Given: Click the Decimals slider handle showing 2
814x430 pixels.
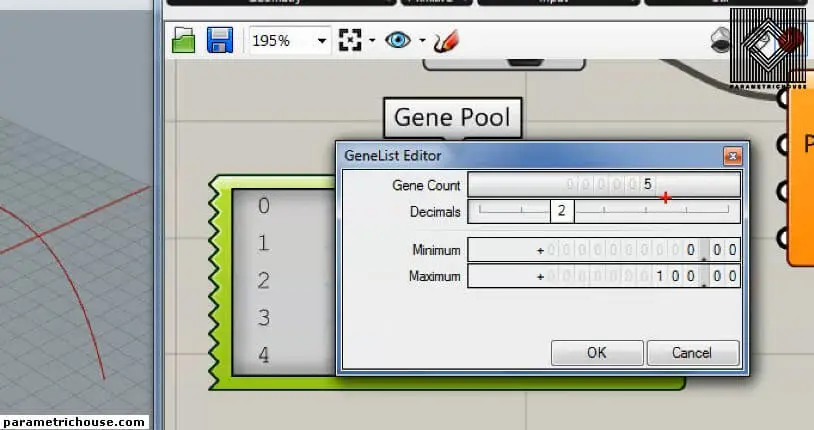Looking at the screenshot, I should click(562, 211).
